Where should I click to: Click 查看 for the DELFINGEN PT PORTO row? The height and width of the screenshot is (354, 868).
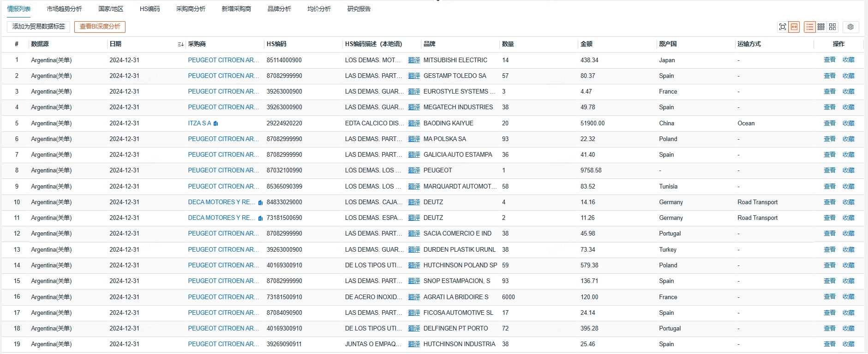pos(830,328)
